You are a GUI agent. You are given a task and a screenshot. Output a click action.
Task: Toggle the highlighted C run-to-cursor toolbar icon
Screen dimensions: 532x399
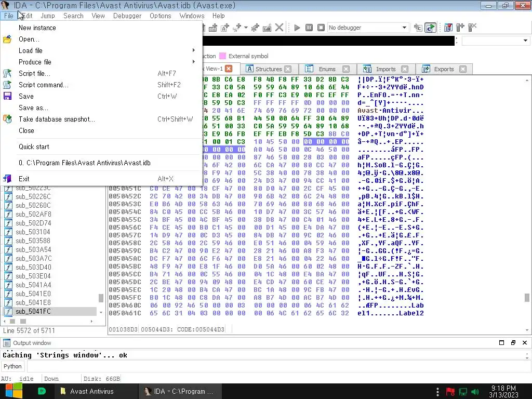[x=430, y=28]
